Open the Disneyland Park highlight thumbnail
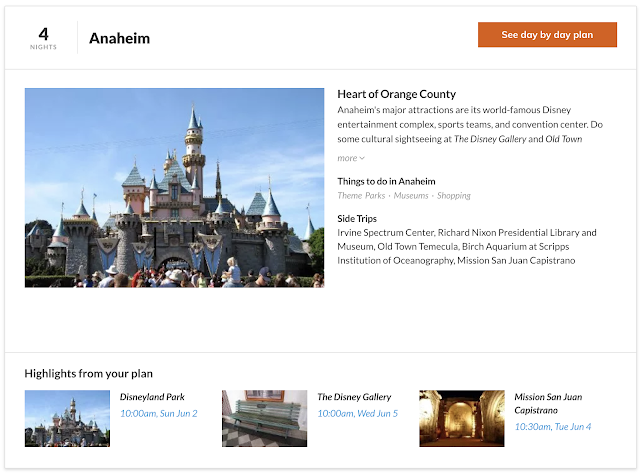The width and height of the screenshot is (640, 473). pos(67,418)
